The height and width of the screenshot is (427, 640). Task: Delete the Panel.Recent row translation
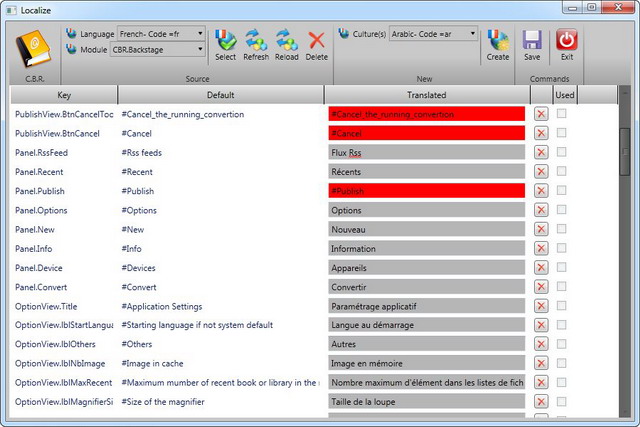541,171
